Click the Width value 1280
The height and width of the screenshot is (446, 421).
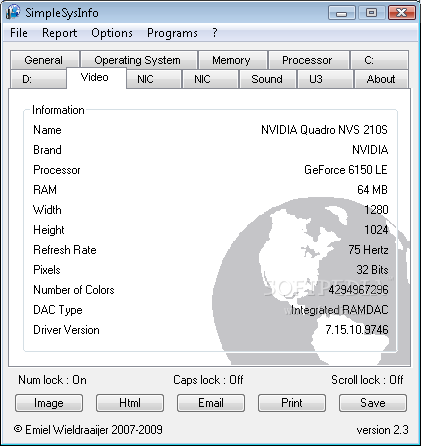click(376, 210)
